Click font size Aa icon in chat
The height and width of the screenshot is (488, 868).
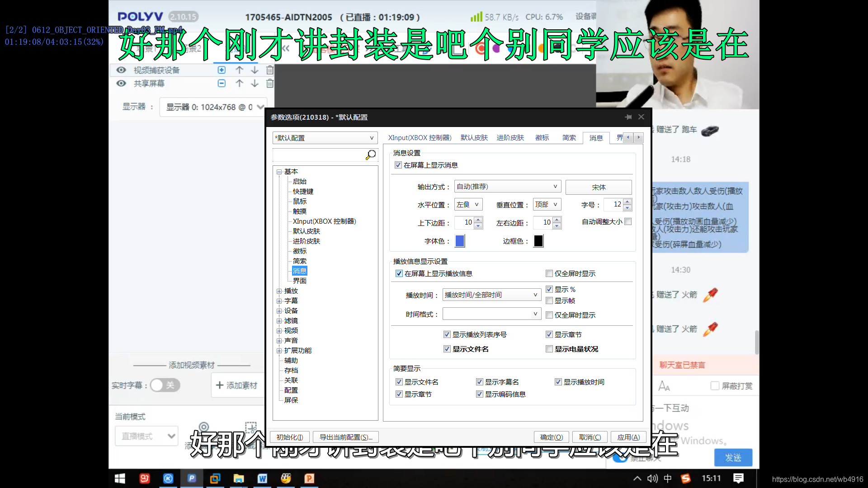coord(664,386)
